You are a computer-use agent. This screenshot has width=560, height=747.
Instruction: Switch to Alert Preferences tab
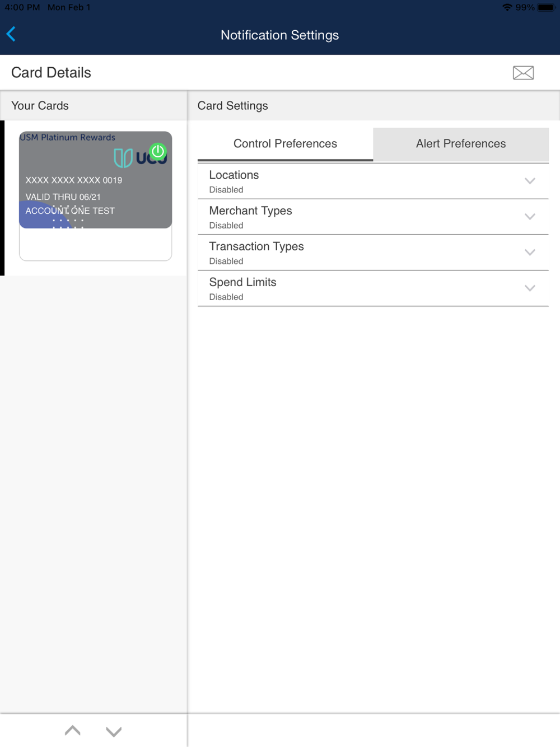[x=461, y=144]
